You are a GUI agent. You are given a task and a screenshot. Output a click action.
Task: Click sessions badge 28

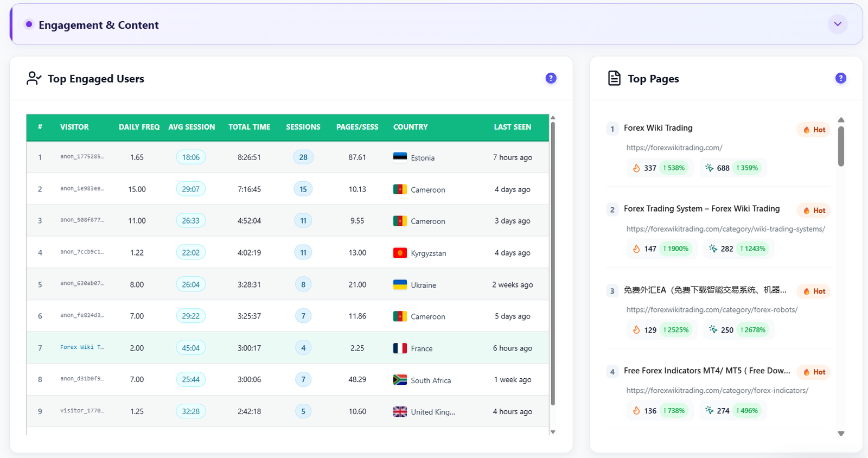click(x=303, y=157)
